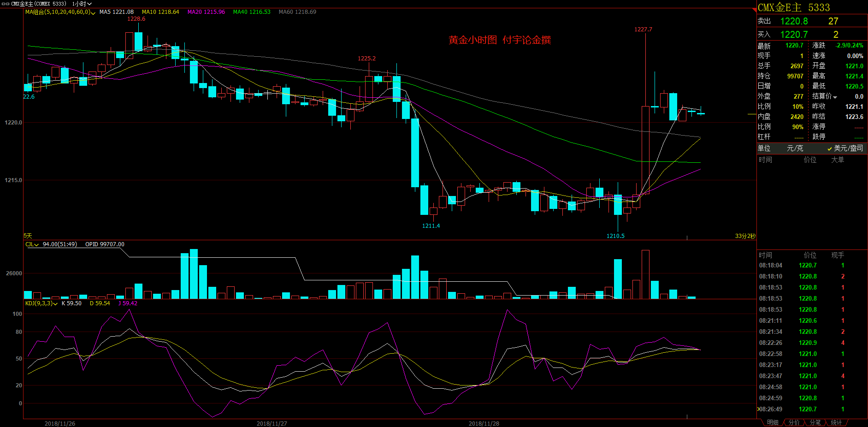
Task: Expand the 结算价 dropdown arrow
Action: (x=835, y=97)
